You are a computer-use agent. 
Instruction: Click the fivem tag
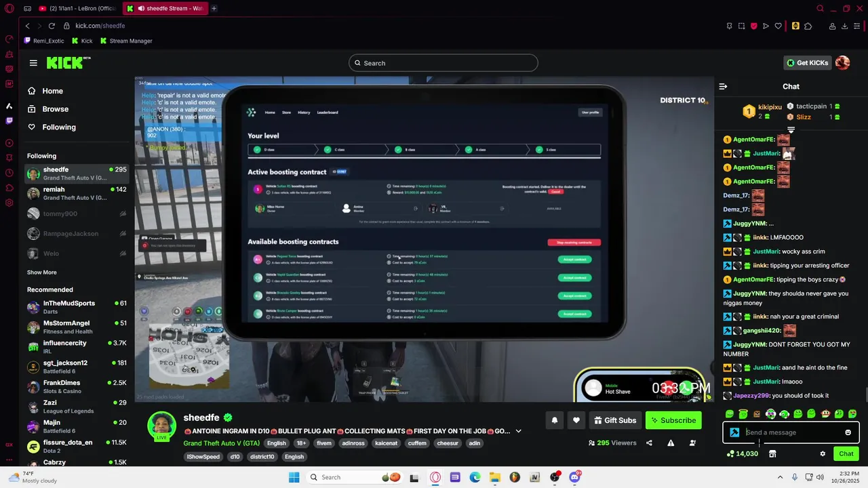pos(324,443)
